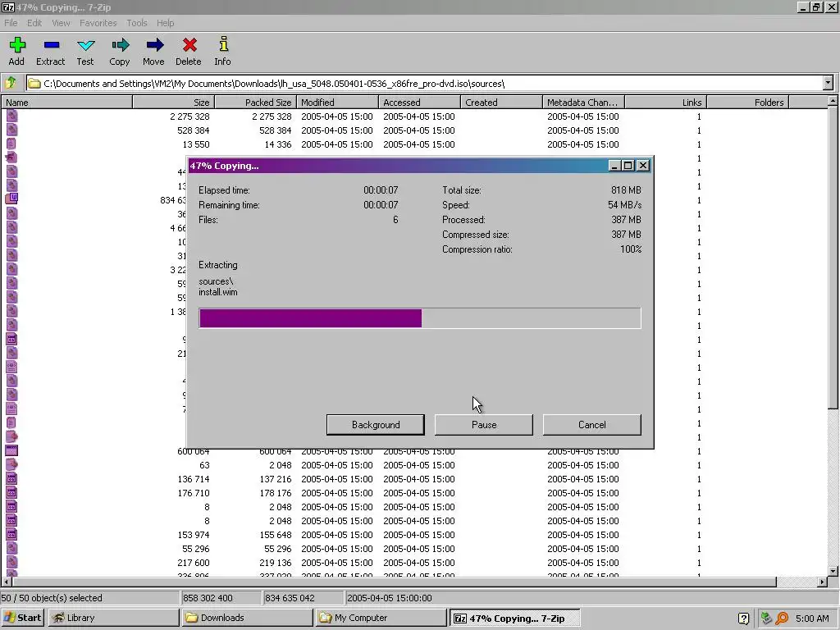Click the 50 / 50 object(s) selected status
The height and width of the screenshot is (630, 840).
coord(52,598)
